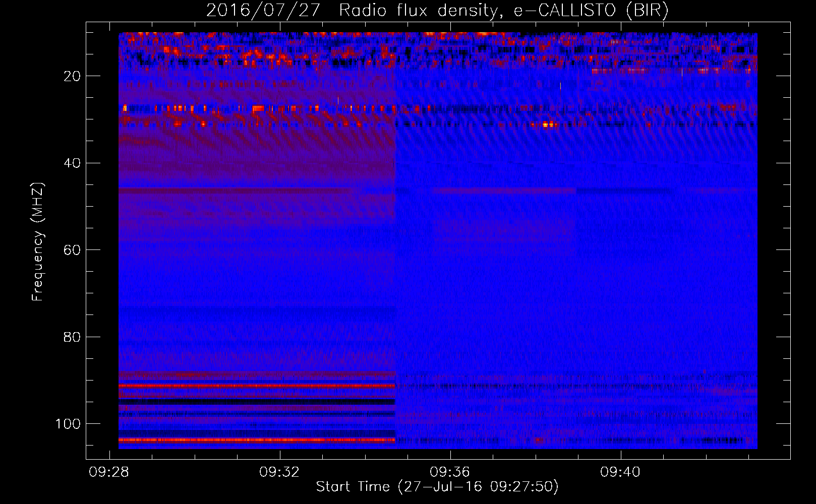Click the frequency tick label '80'
The image size is (816, 504).
click(x=73, y=337)
